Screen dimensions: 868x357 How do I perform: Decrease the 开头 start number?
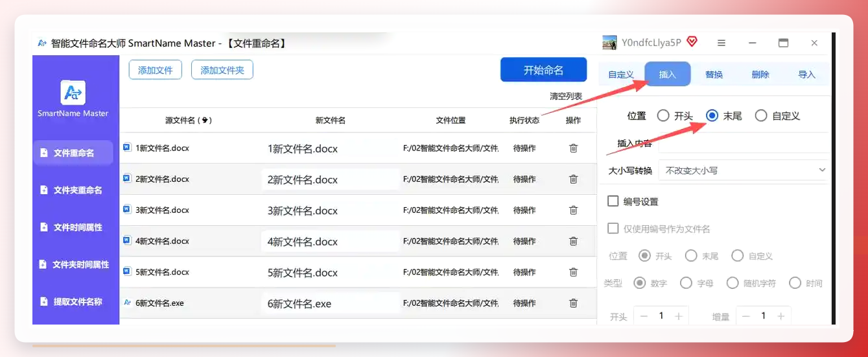click(x=644, y=316)
